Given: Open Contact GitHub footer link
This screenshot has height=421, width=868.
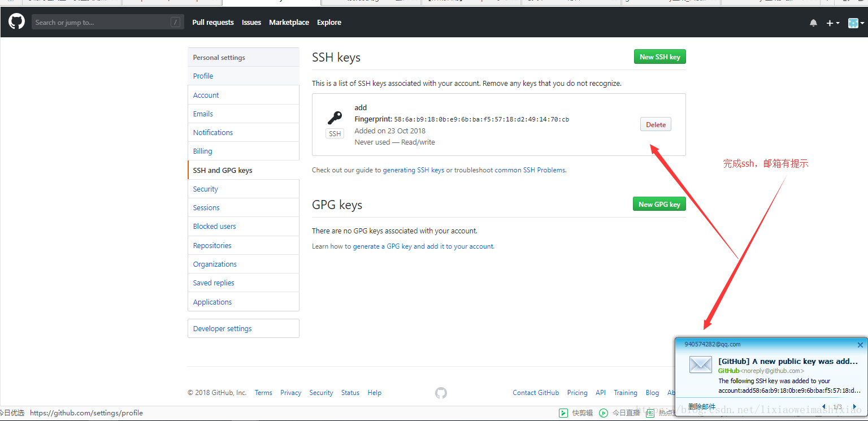Looking at the screenshot, I should [x=536, y=393].
